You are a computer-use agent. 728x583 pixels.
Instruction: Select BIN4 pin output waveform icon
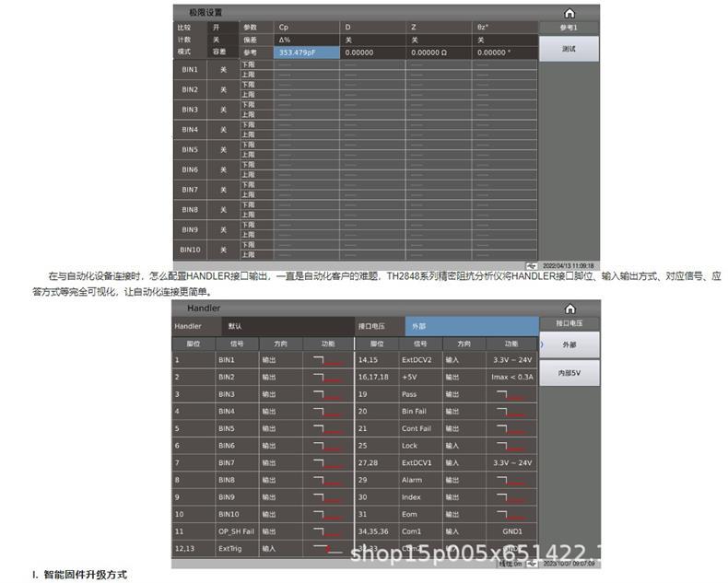coord(329,412)
